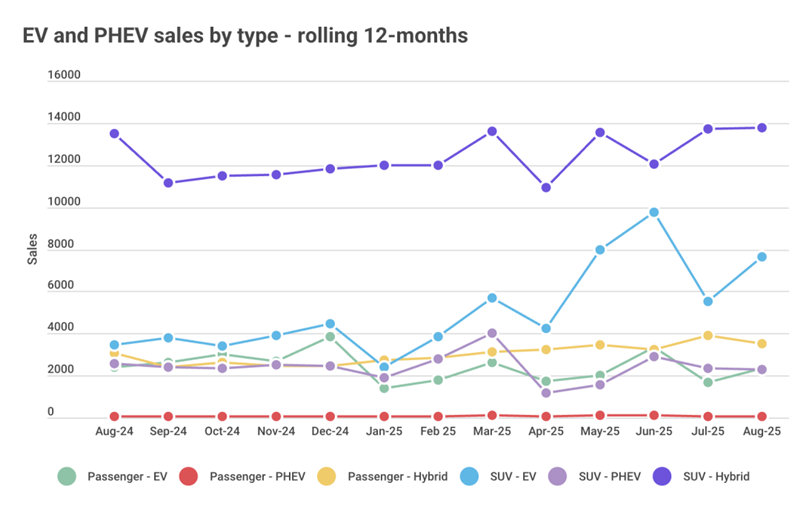Click the SUV - EV data point for Aug-25
Viewport: 800px width, 505px height.
761,257
